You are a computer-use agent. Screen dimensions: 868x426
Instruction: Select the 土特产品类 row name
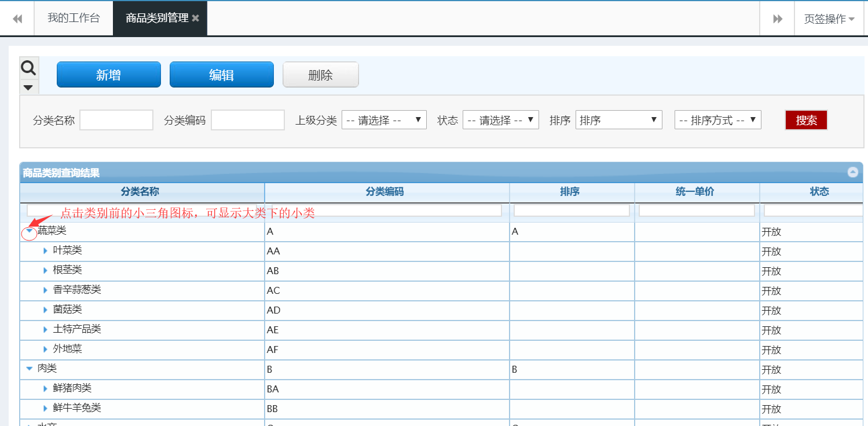click(77, 329)
